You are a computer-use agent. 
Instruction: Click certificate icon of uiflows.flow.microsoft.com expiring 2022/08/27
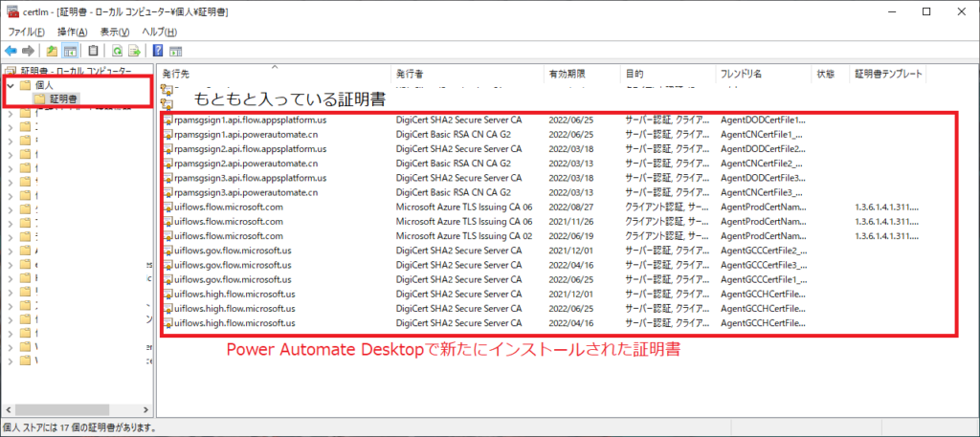click(x=167, y=207)
